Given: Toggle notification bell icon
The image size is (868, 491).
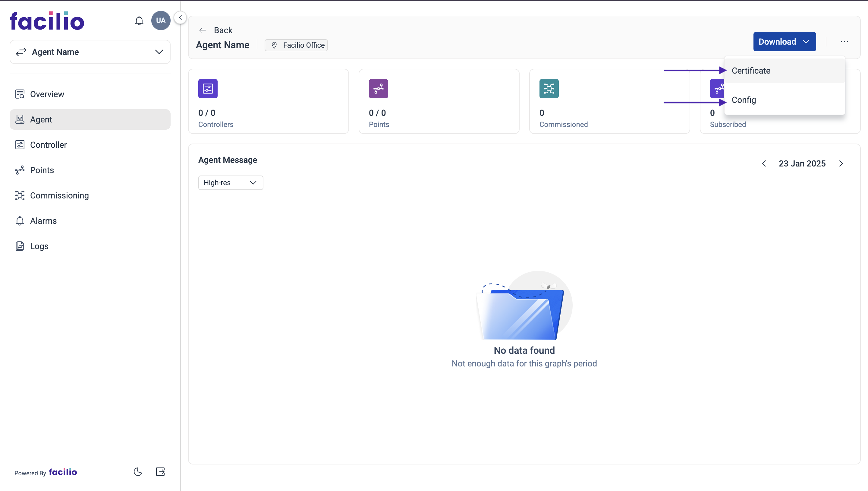Looking at the screenshot, I should 139,20.
